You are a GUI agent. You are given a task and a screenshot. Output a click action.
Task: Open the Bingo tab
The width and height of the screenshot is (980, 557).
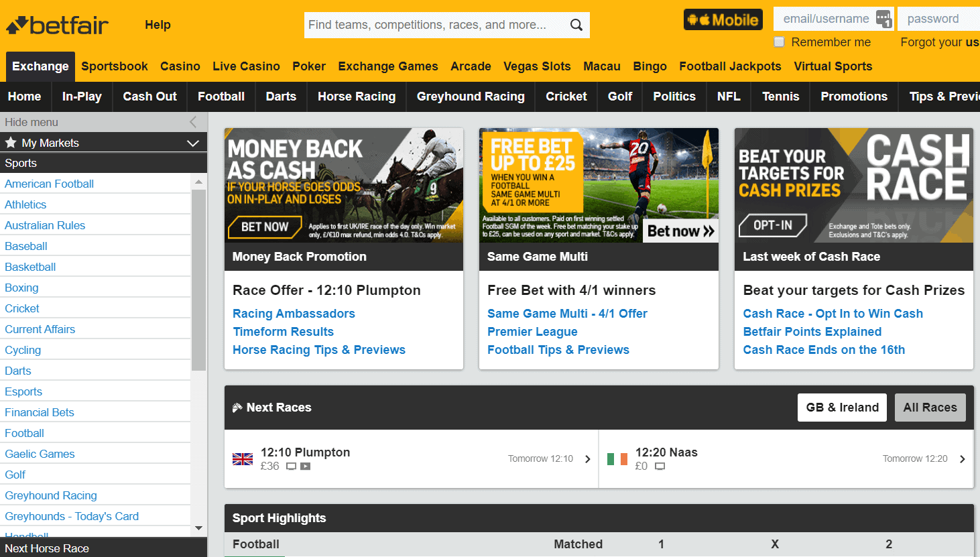[x=650, y=66]
